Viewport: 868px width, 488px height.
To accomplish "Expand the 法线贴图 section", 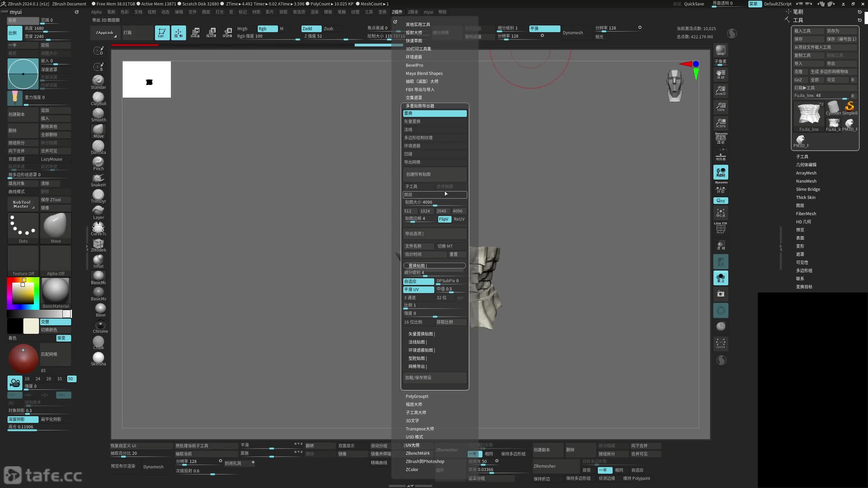I will point(417,342).
